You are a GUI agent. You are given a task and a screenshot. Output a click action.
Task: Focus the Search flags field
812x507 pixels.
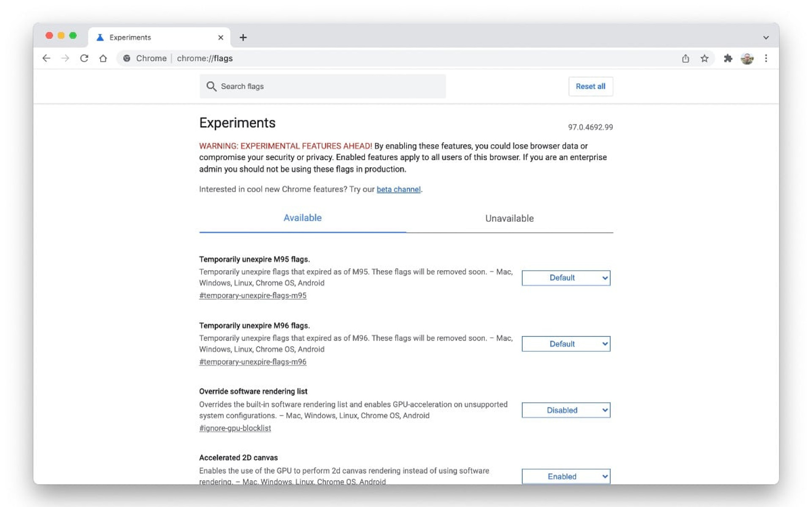point(323,86)
